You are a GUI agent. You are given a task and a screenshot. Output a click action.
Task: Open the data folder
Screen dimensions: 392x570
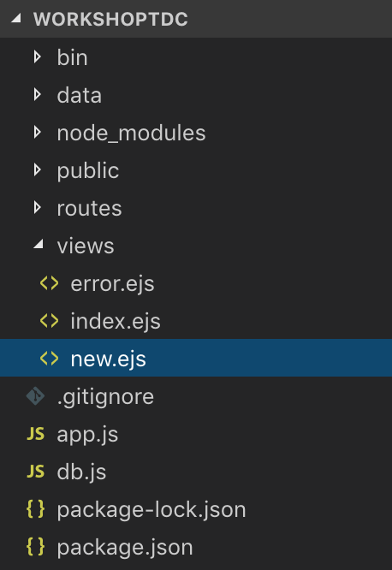tap(196, 95)
